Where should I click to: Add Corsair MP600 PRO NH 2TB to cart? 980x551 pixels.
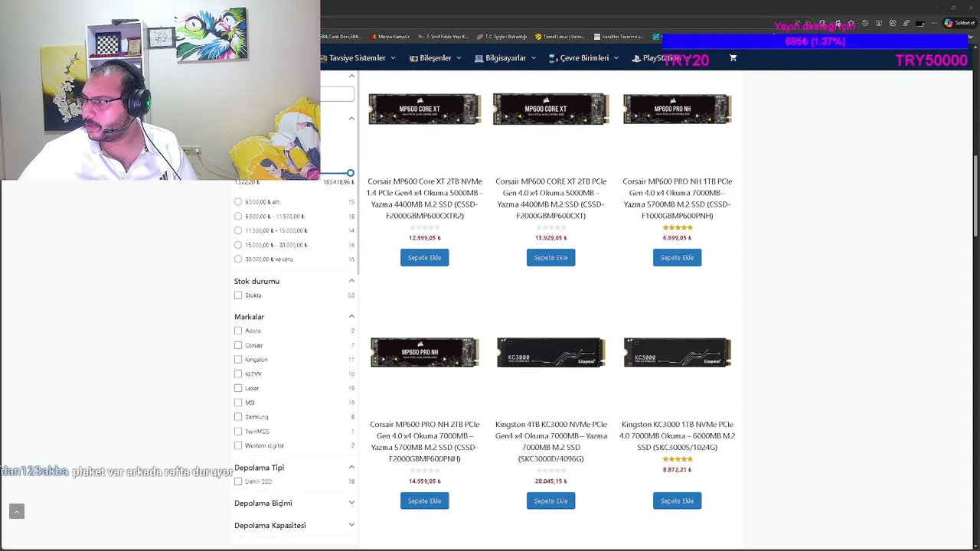pyautogui.click(x=424, y=501)
